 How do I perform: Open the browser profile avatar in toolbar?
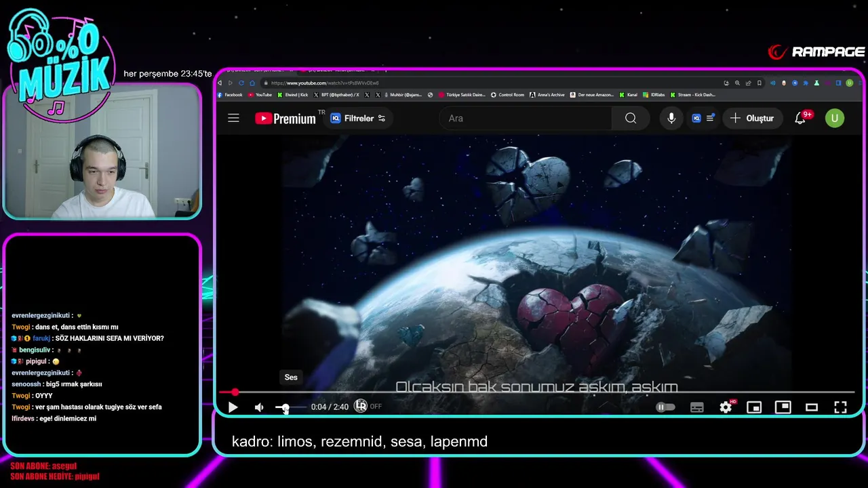pyautogui.click(x=850, y=83)
